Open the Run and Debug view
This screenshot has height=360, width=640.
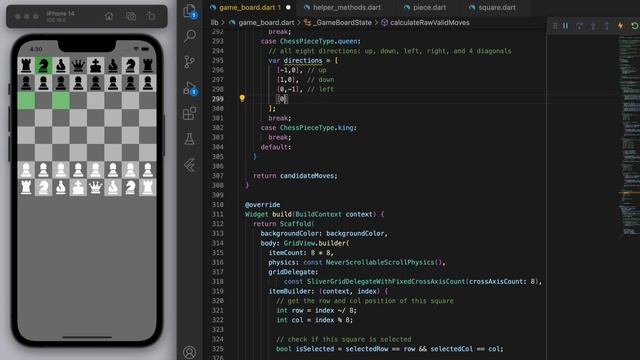tap(190, 88)
